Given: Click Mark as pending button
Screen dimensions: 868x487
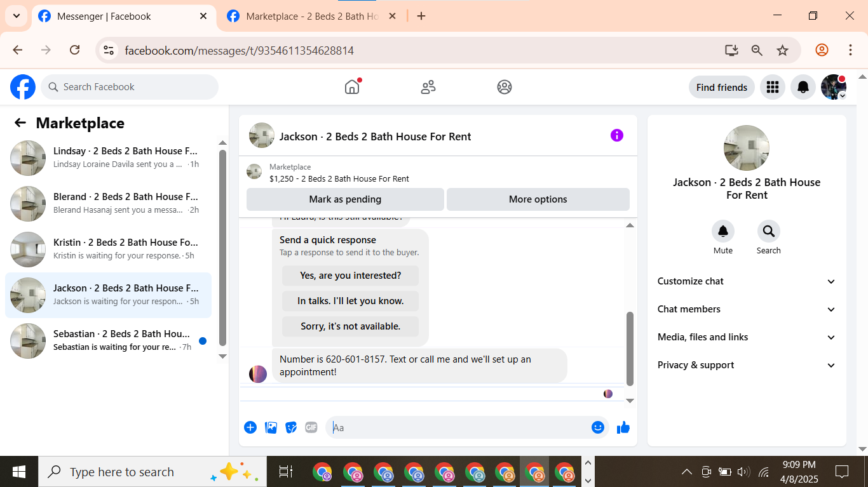Looking at the screenshot, I should click(x=345, y=199).
